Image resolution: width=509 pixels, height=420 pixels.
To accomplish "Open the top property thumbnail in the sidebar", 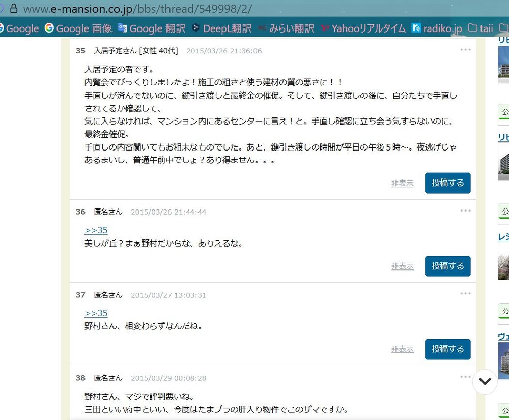I will pos(503,65).
